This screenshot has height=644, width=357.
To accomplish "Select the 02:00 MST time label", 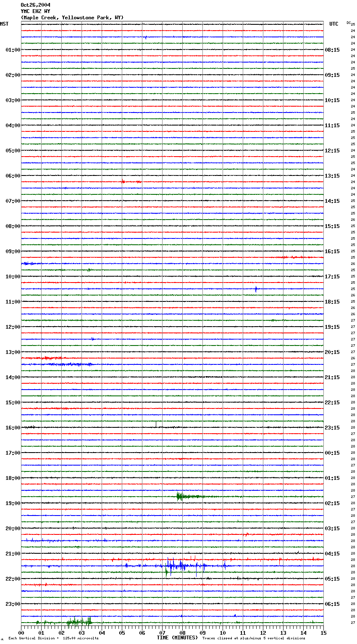I will tap(13, 75).
